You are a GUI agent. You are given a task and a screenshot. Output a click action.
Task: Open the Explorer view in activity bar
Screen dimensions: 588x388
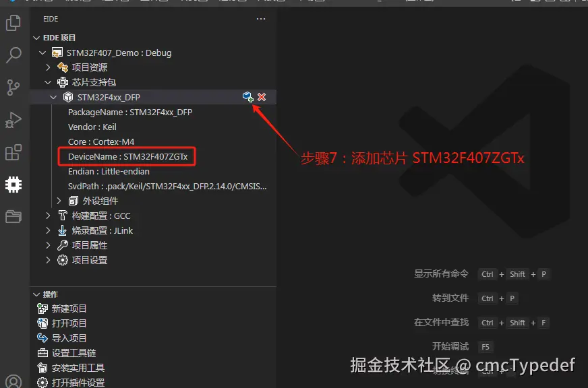[x=13, y=23]
